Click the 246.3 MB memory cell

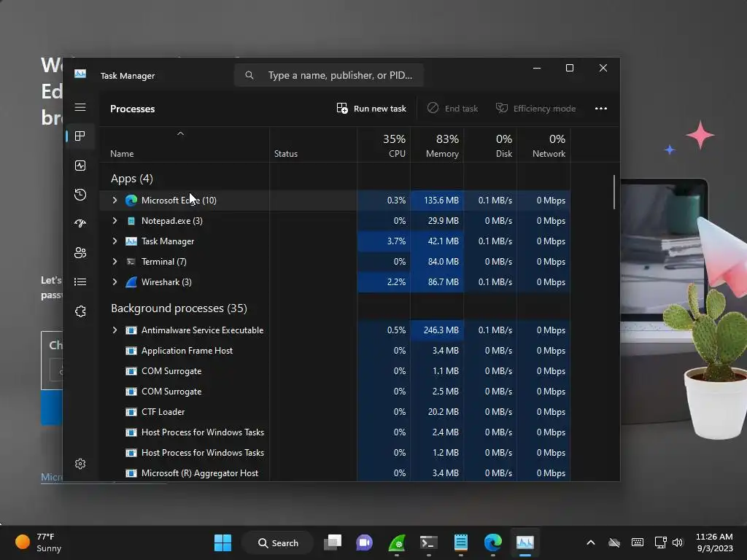point(437,330)
